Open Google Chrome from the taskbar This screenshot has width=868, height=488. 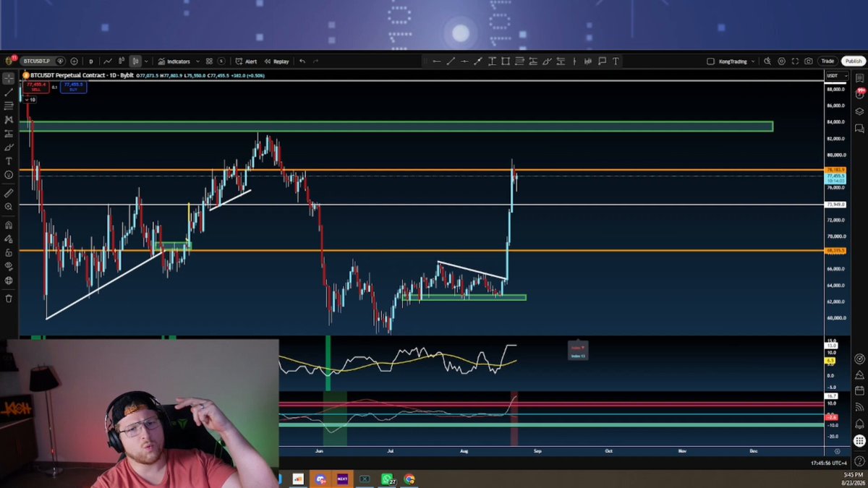click(409, 479)
